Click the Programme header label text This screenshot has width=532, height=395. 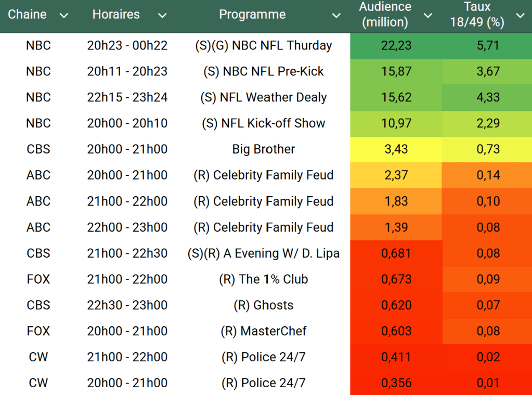pyautogui.click(x=252, y=15)
